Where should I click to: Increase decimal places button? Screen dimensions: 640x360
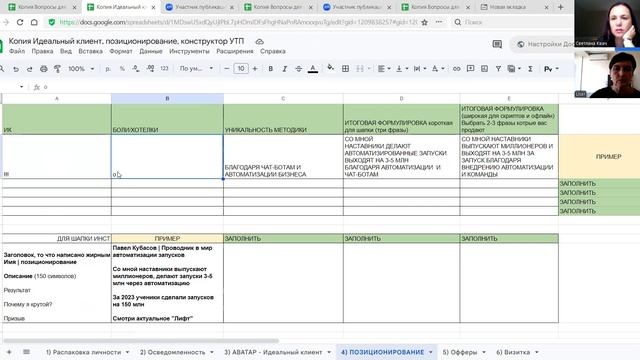[x=150, y=69]
